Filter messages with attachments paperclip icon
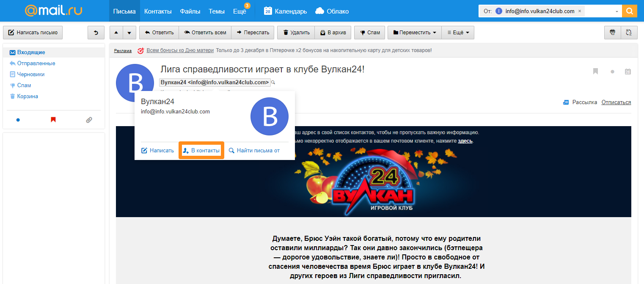This screenshot has width=644, height=284. point(89,120)
